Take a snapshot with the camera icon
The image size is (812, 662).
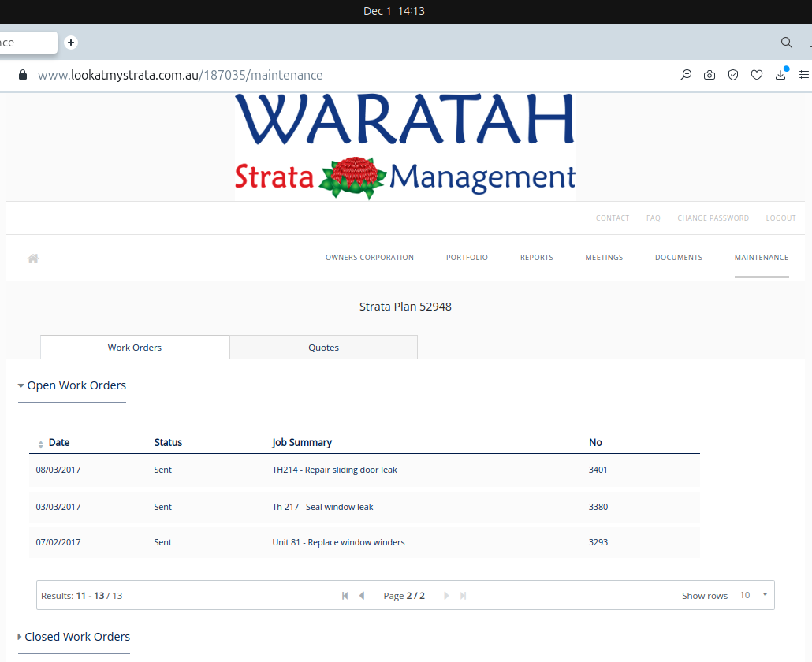tap(710, 75)
